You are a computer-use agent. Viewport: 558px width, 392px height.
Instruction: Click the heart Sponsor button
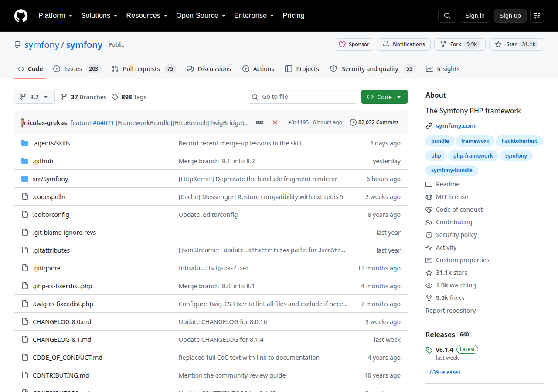(354, 44)
